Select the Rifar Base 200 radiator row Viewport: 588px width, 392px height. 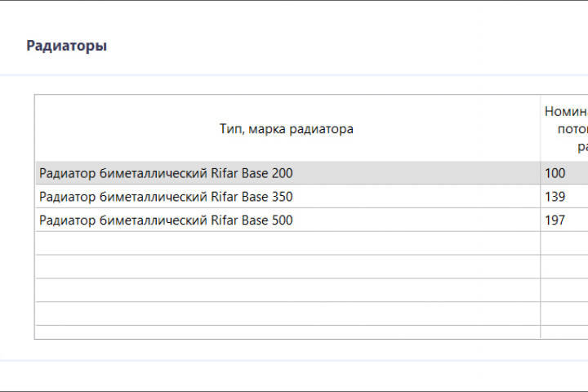(x=312, y=173)
